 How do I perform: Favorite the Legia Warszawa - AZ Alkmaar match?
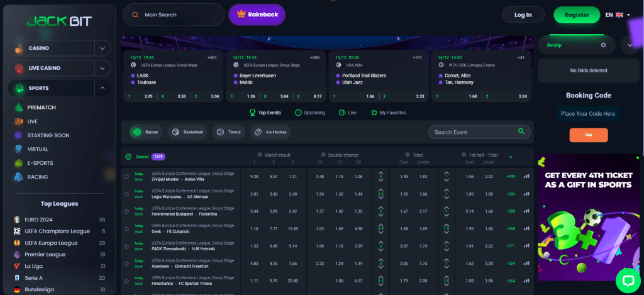pyautogui.click(x=126, y=194)
